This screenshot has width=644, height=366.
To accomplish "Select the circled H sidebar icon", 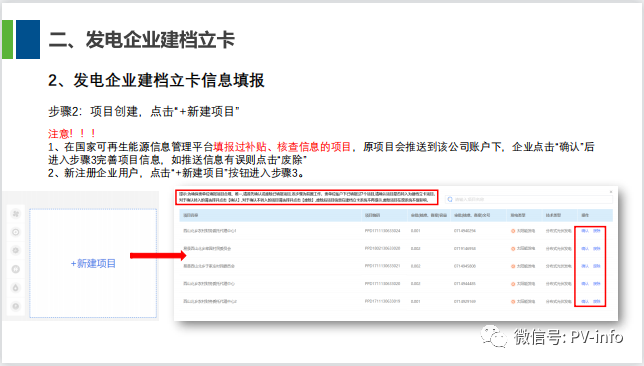I will (16, 269).
